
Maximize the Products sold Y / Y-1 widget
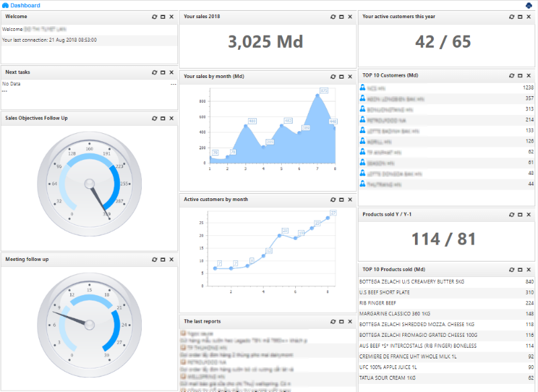pos(519,215)
